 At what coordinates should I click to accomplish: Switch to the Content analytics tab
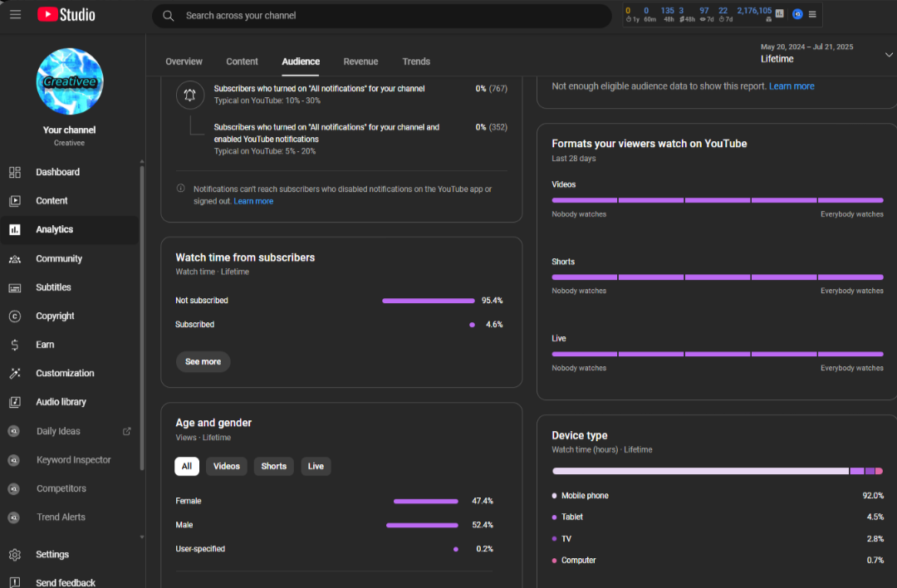tap(242, 61)
